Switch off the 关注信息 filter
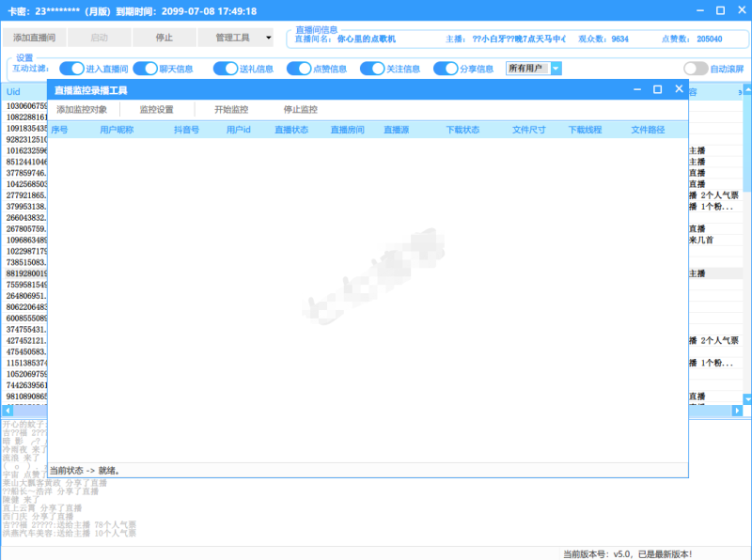Image resolution: width=752 pixels, height=560 pixels. 372,69
